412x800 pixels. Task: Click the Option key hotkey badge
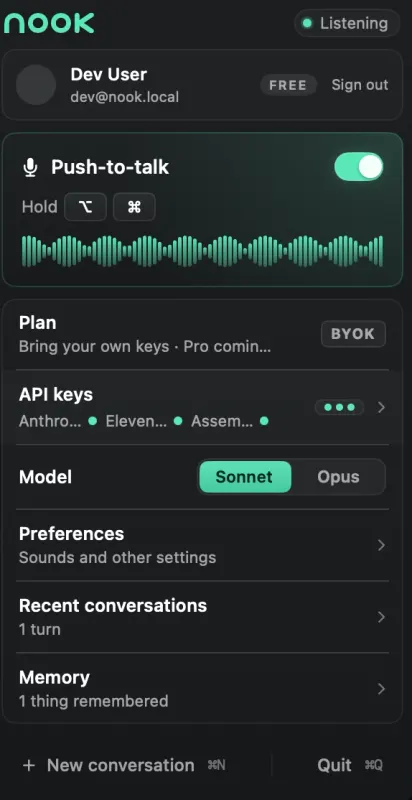click(x=85, y=207)
